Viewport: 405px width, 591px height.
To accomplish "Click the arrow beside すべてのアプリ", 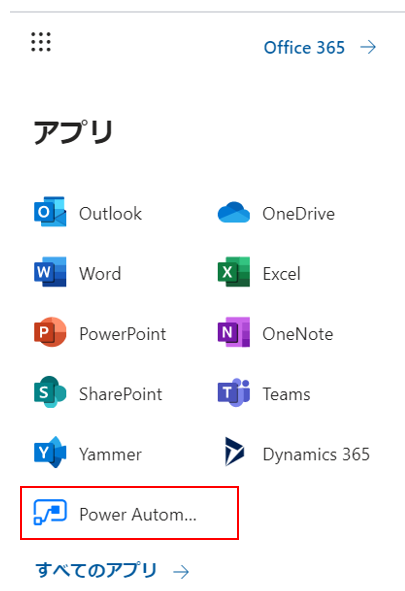I will [x=181, y=572].
